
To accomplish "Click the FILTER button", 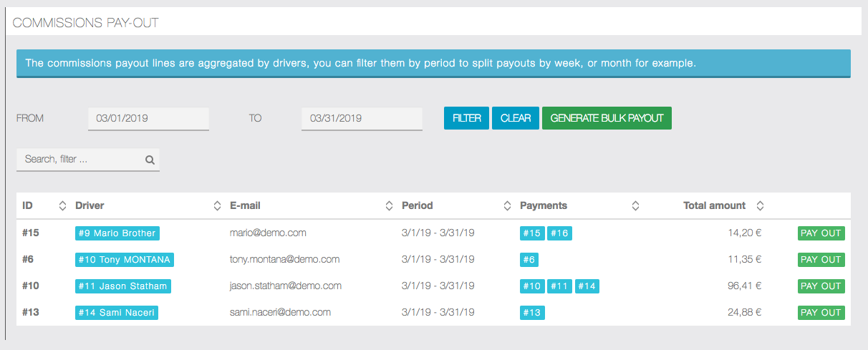I will click(x=466, y=118).
